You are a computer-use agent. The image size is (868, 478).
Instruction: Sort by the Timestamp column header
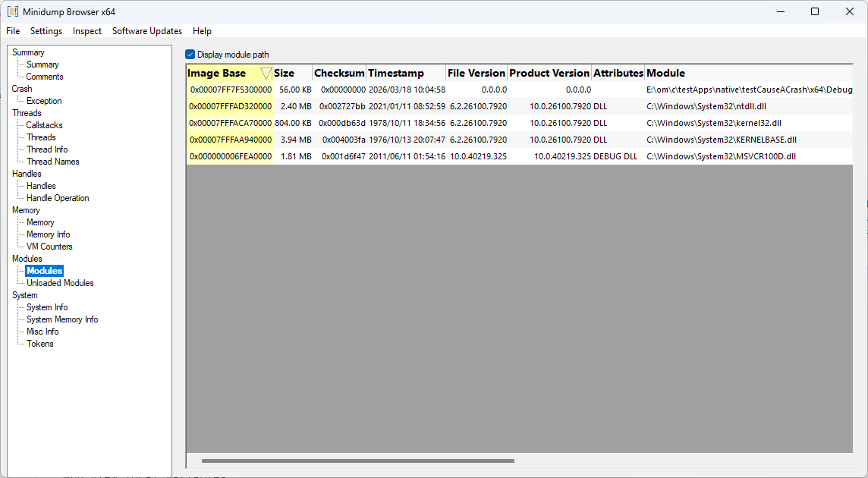pyautogui.click(x=407, y=73)
